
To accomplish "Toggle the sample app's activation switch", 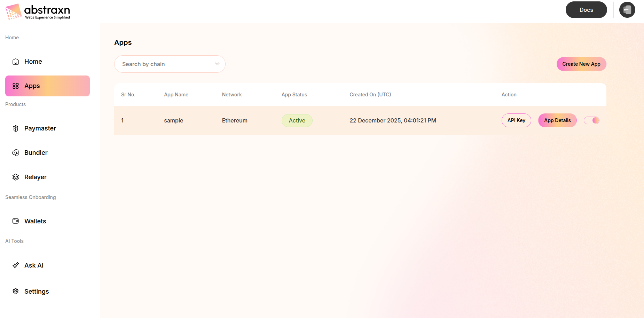I will [591, 120].
